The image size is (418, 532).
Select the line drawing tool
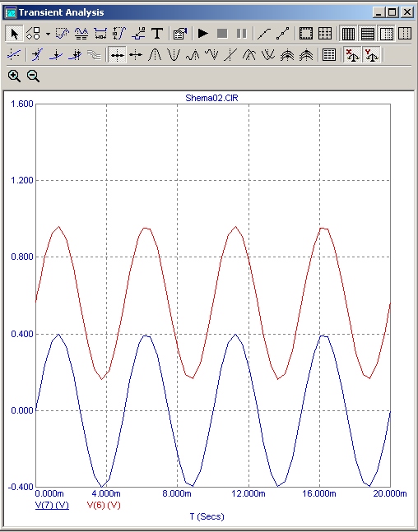264,34
